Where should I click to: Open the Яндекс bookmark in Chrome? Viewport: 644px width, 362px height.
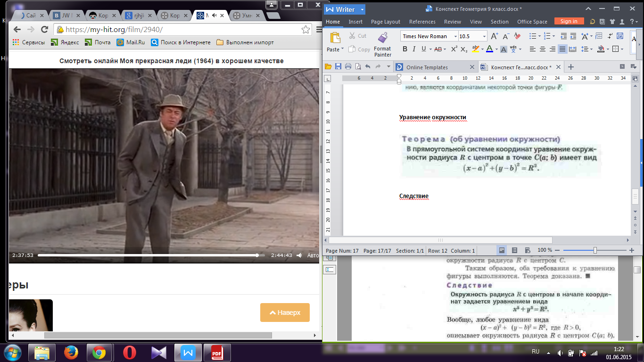(65, 42)
